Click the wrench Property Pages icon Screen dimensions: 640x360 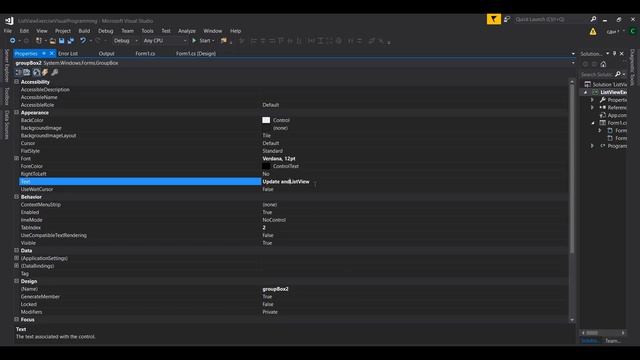click(x=54, y=72)
